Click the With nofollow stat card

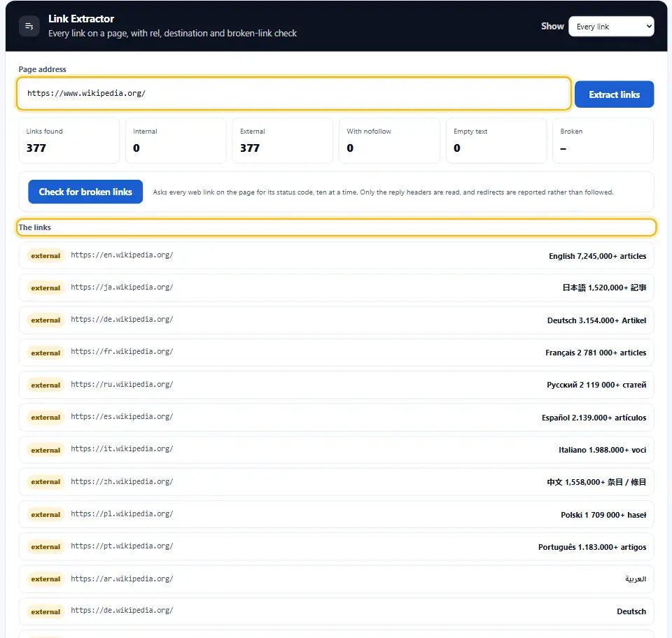389,141
